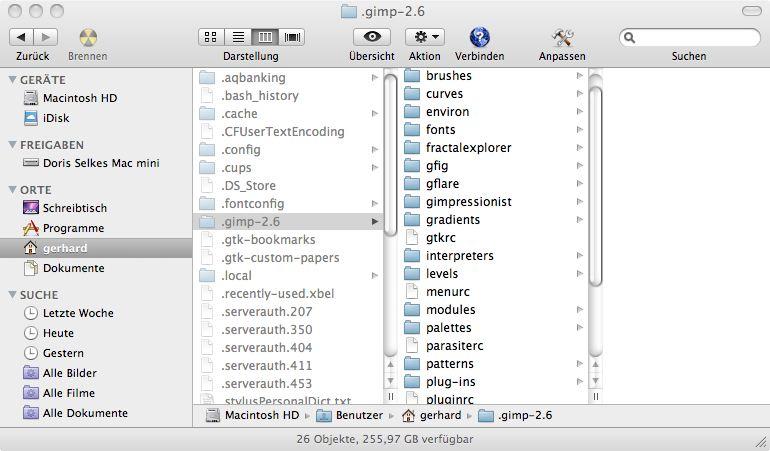Jump to Macintosh HD in the path bar
770x451 pixels.
[252, 415]
